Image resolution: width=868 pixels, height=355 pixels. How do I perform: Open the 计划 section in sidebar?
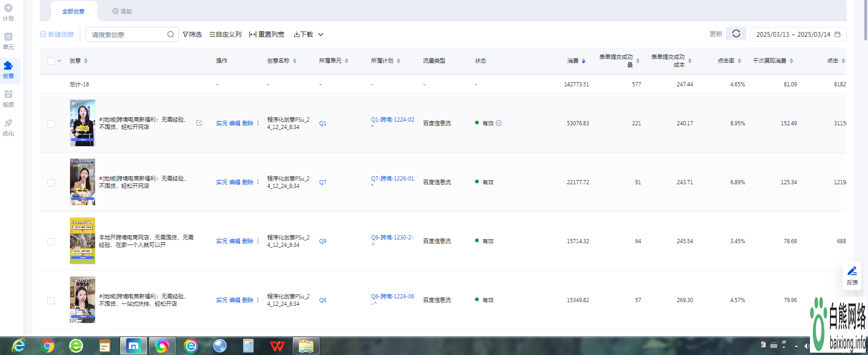[8, 13]
